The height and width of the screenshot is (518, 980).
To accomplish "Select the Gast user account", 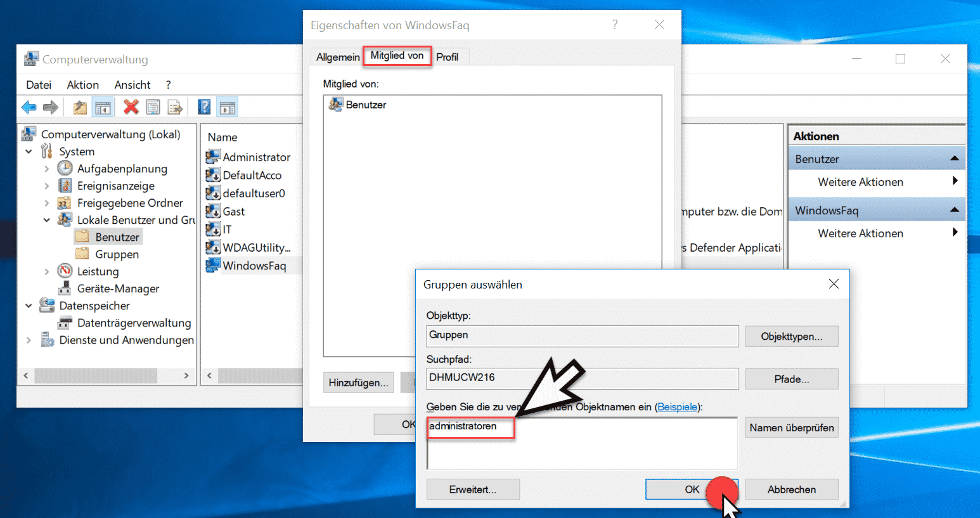I will click(x=233, y=212).
